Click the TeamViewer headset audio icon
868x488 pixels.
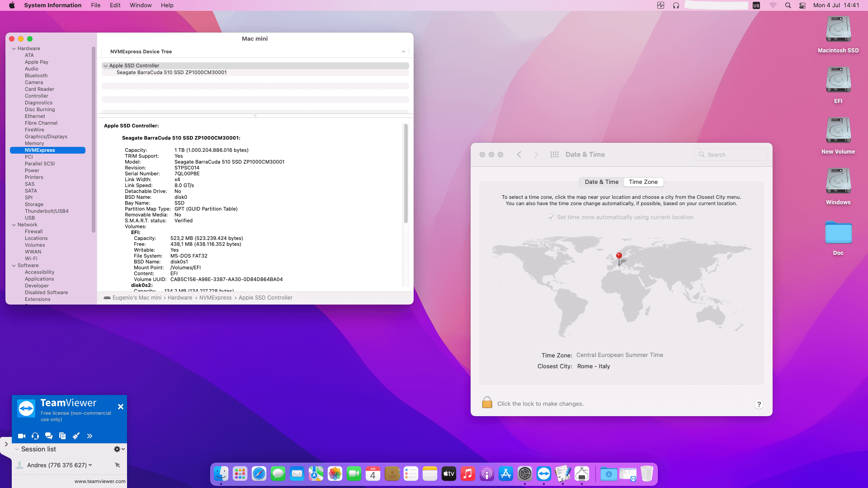click(x=35, y=436)
